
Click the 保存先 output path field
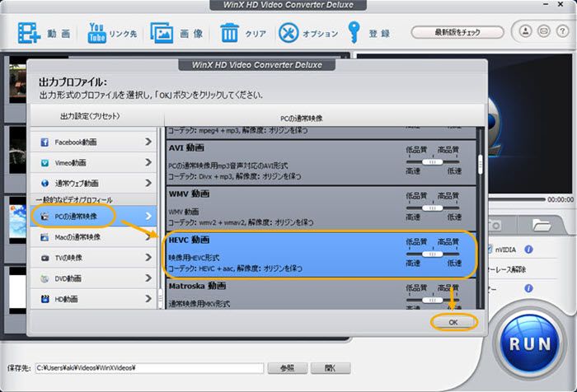[x=149, y=368]
